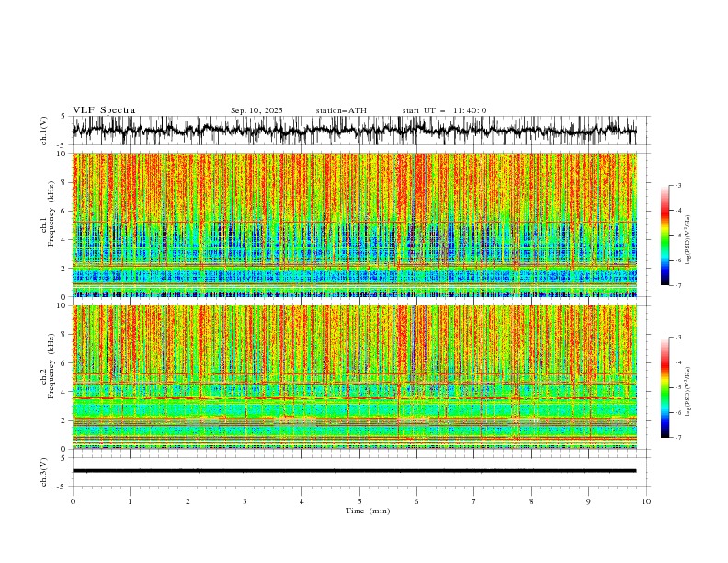Click the "ch.1(V)" waveform axis label

point(44,131)
